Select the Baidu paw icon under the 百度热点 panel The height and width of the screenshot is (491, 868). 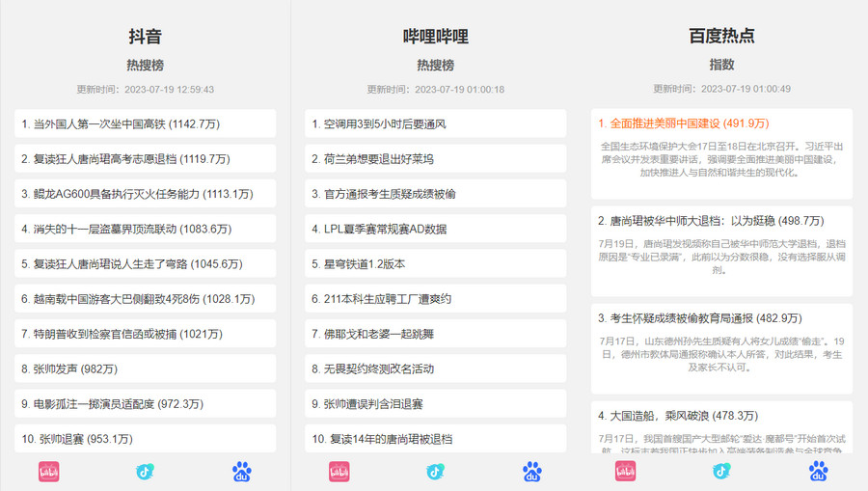click(818, 472)
